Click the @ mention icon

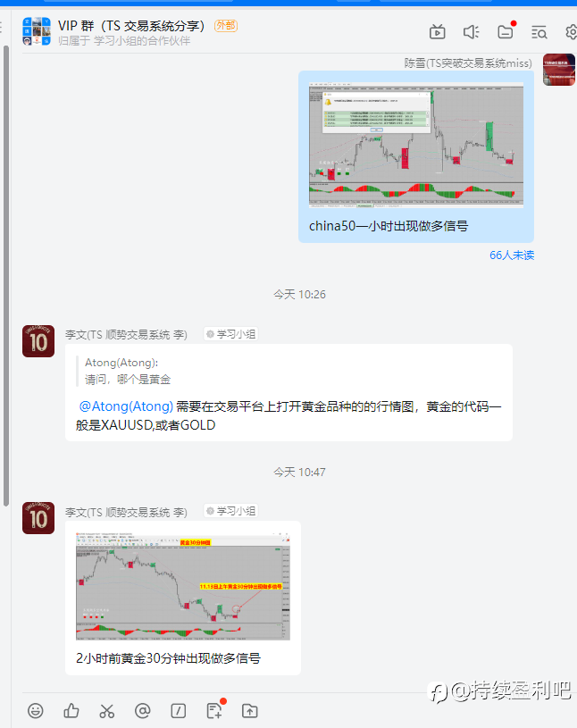[x=143, y=711]
